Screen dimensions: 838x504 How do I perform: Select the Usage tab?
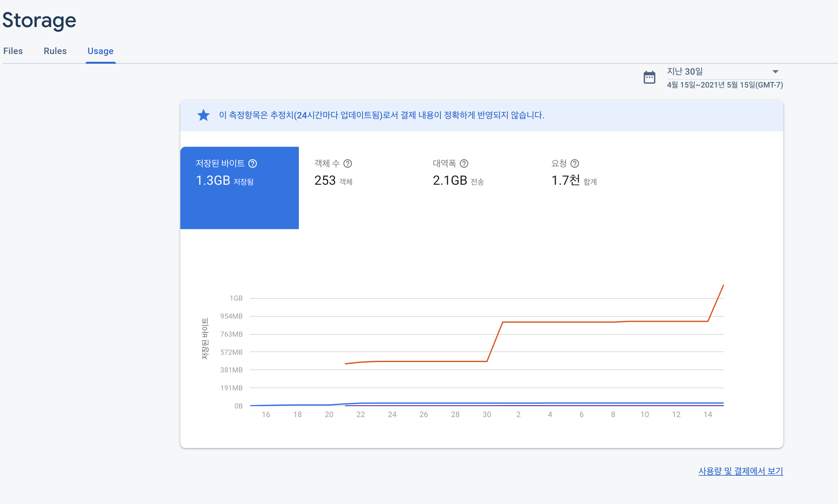click(100, 51)
